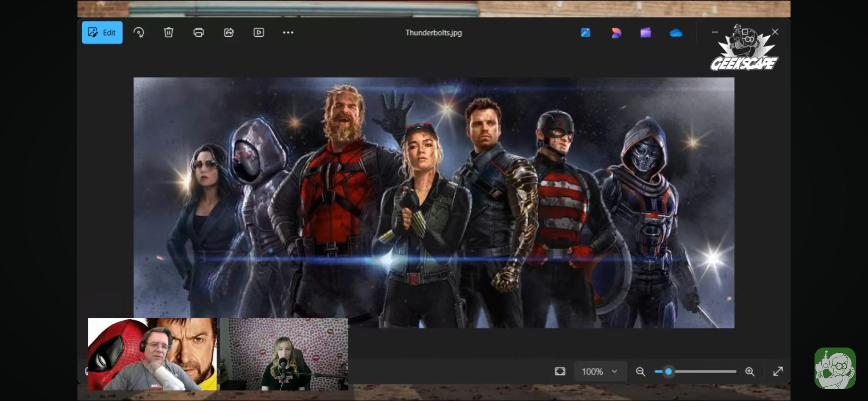
Task: Start slideshow with the play icon
Action: (258, 33)
